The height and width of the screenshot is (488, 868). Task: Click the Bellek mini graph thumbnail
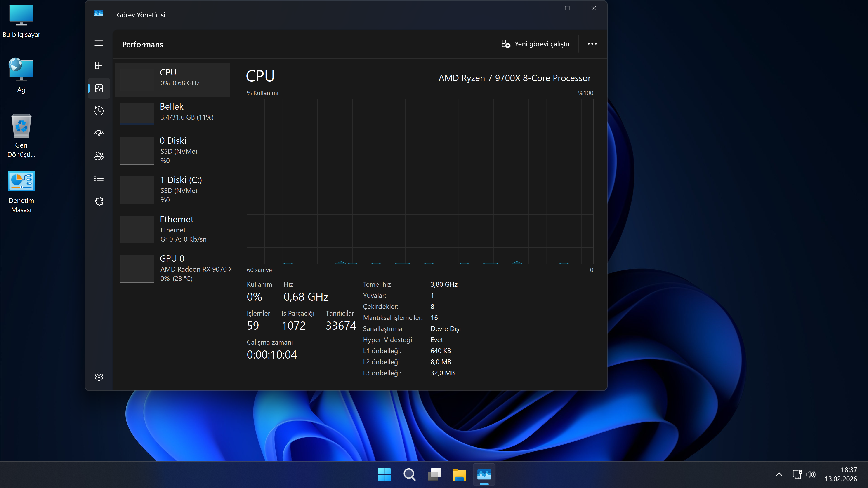pyautogui.click(x=137, y=114)
